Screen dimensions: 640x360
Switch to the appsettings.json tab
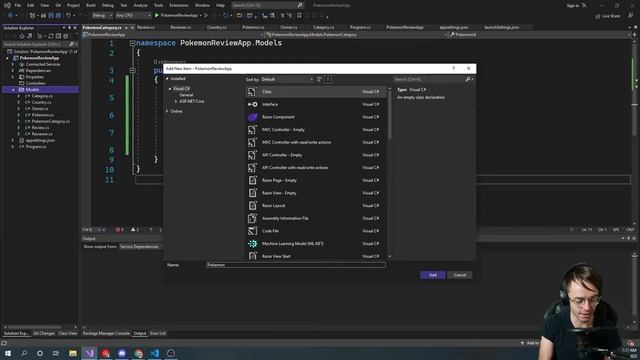454,27
